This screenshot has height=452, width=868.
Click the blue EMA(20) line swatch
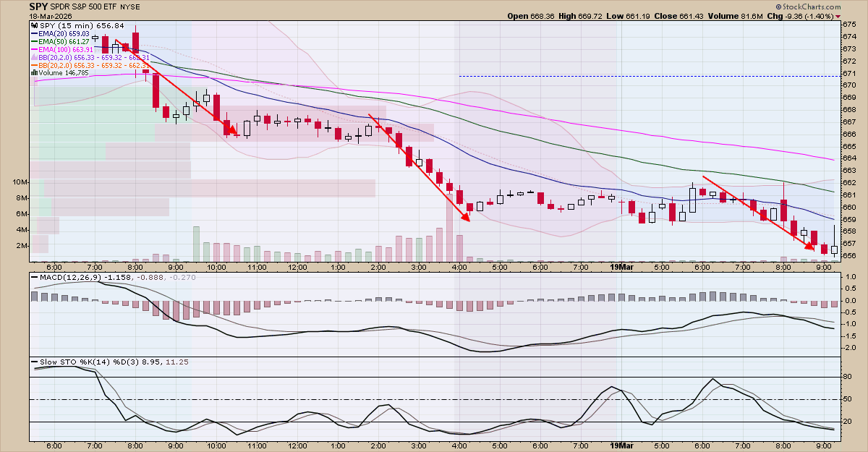pos(33,34)
